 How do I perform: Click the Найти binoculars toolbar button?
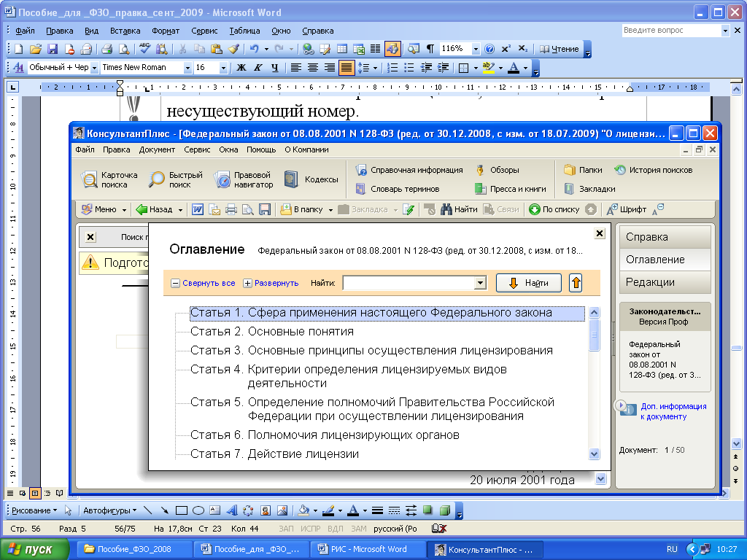(x=459, y=209)
